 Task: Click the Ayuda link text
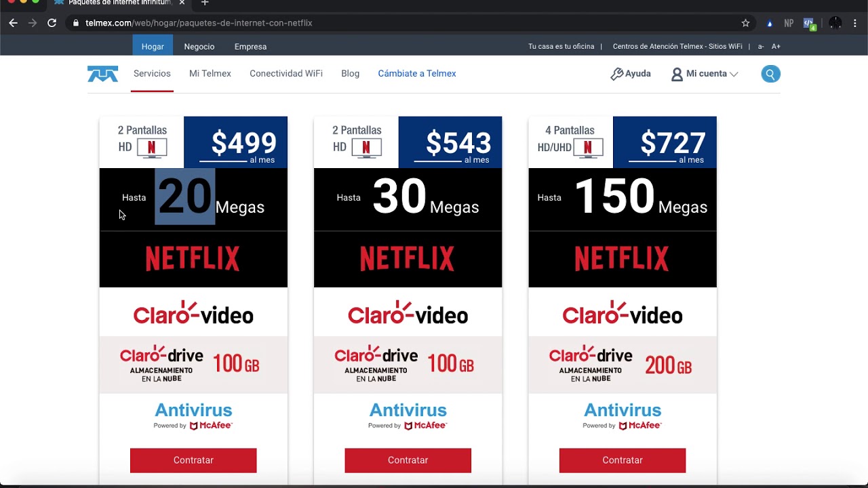(x=638, y=74)
